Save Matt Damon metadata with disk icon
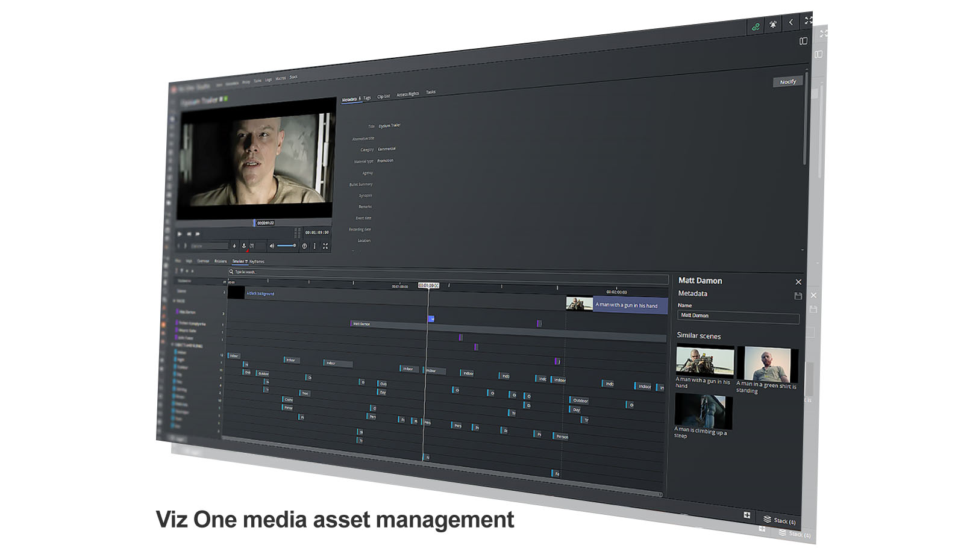The height and width of the screenshot is (560, 964). click(798, 296)
